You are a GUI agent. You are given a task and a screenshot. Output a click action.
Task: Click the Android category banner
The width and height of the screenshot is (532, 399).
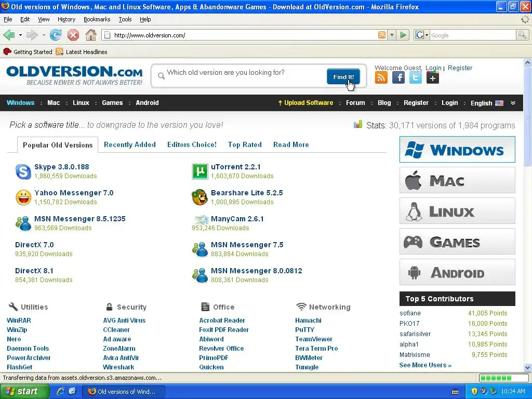point(457,272)
